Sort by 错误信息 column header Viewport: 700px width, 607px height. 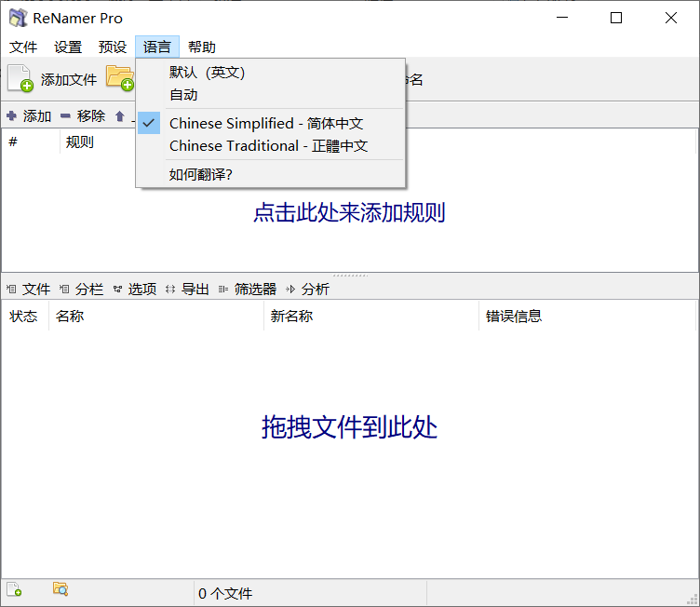click(x=587, y=317)
